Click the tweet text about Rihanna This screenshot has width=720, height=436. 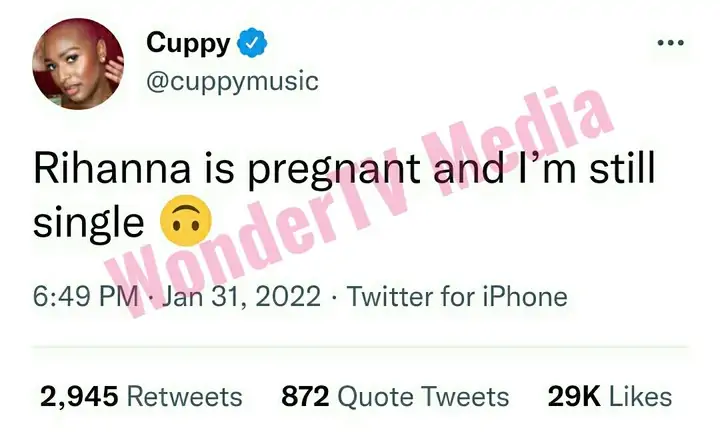[x=344, y=195]
